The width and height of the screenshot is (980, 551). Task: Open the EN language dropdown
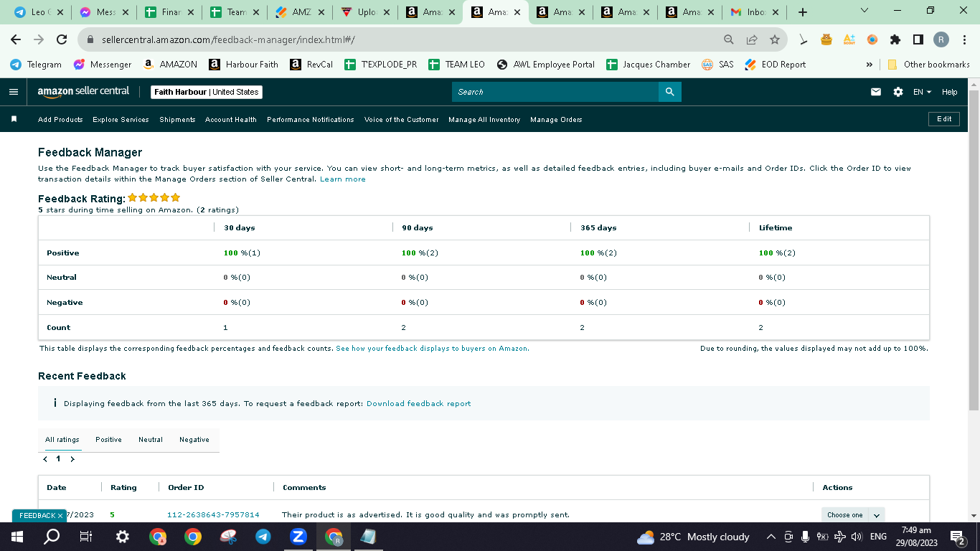click(x=922, y=92)
